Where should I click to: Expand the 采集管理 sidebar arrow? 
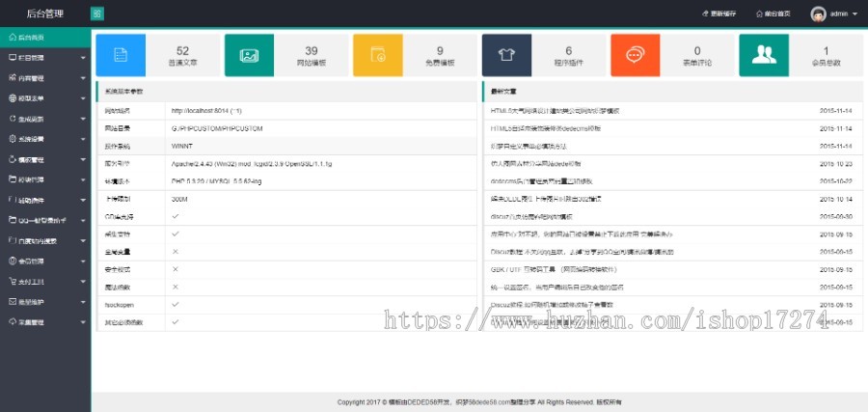83,321
